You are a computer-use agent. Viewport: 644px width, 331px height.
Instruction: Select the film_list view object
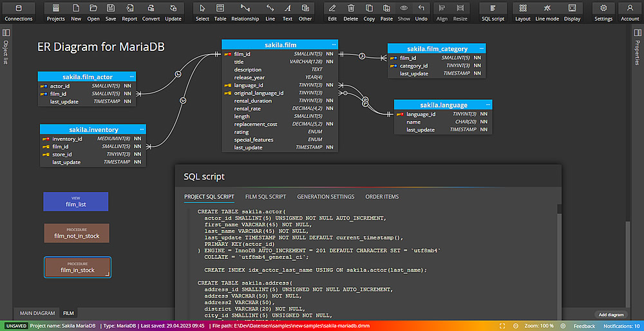point(75,202)
